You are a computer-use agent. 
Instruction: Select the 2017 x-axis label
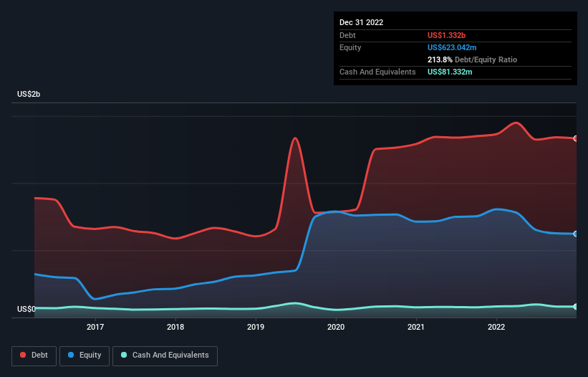click(95, 327)
